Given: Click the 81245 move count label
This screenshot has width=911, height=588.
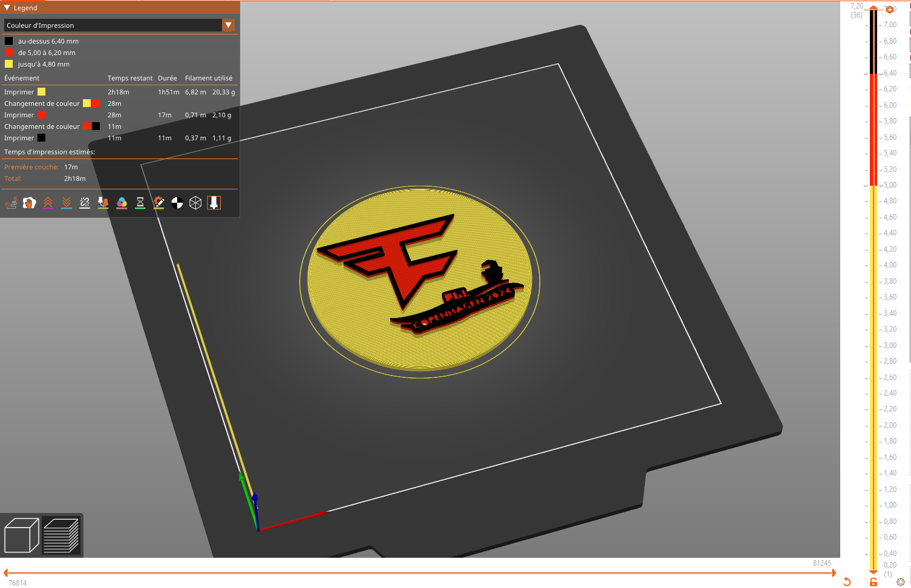Looking at the screenshot, I should click(822, 563).
